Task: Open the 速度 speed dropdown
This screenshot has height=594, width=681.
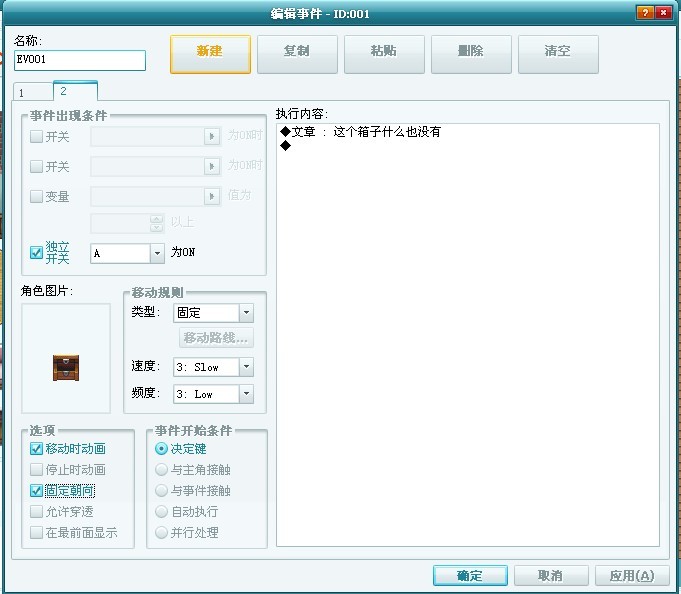Action: 246,367
